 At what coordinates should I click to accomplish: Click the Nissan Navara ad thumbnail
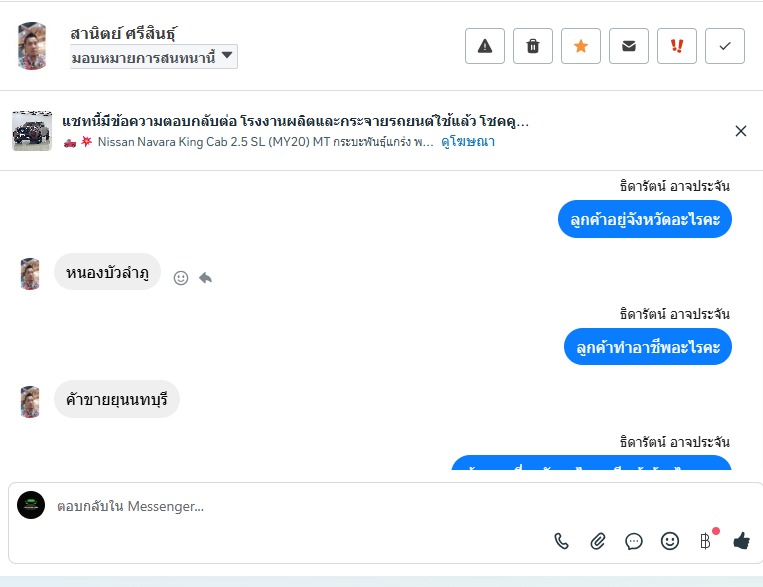[x=32, y=131]
